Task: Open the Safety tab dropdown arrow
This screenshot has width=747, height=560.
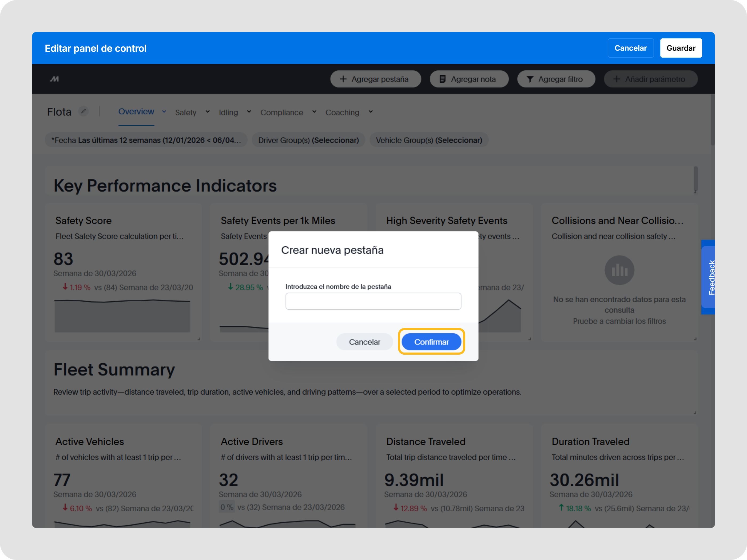Action: [x=208, y=111]
